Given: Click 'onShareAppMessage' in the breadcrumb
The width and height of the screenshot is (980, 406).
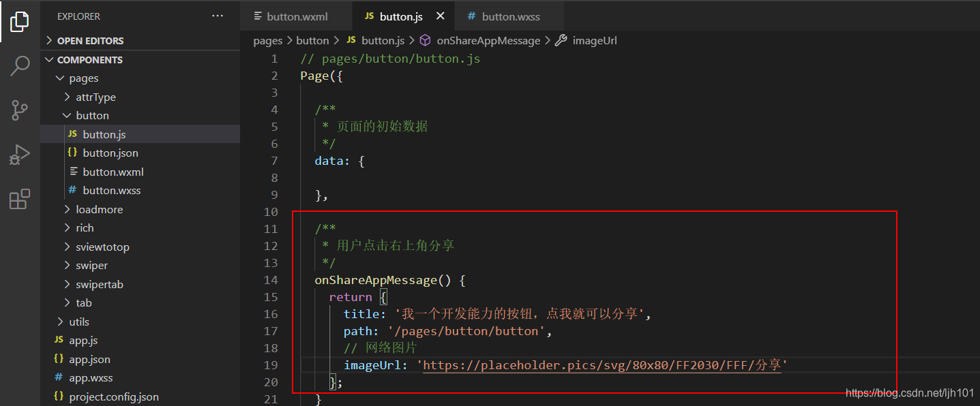Looking at the screenshot, I should point(488,41).
